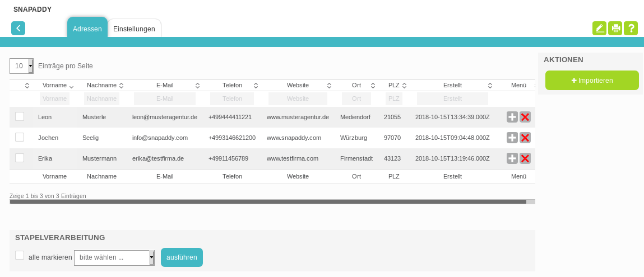The image size is (644, 277).
Task: Check the box for Leon Musterle
Action: coord(20,116)
